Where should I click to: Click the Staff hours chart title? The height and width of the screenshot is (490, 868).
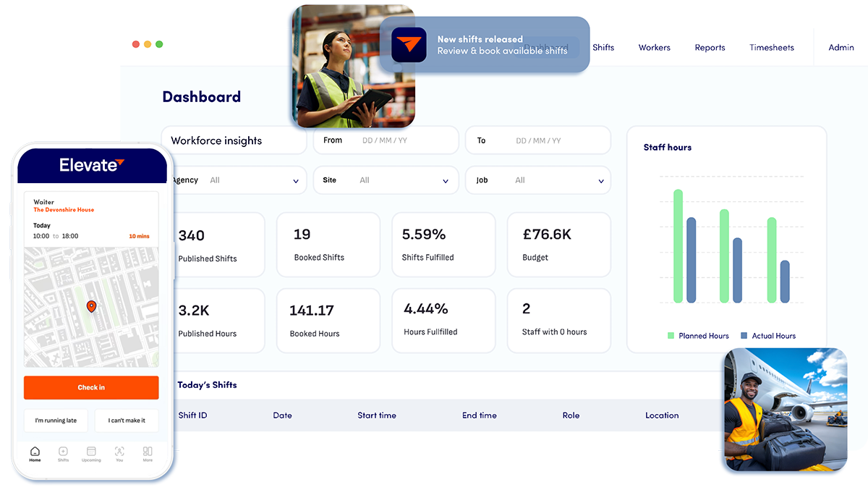coord(668,147)
